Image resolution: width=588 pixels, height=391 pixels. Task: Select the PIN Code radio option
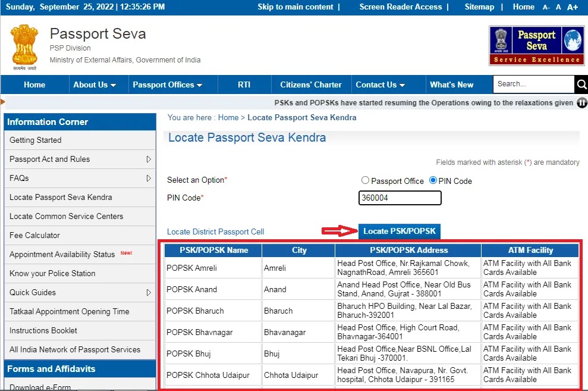433,180
